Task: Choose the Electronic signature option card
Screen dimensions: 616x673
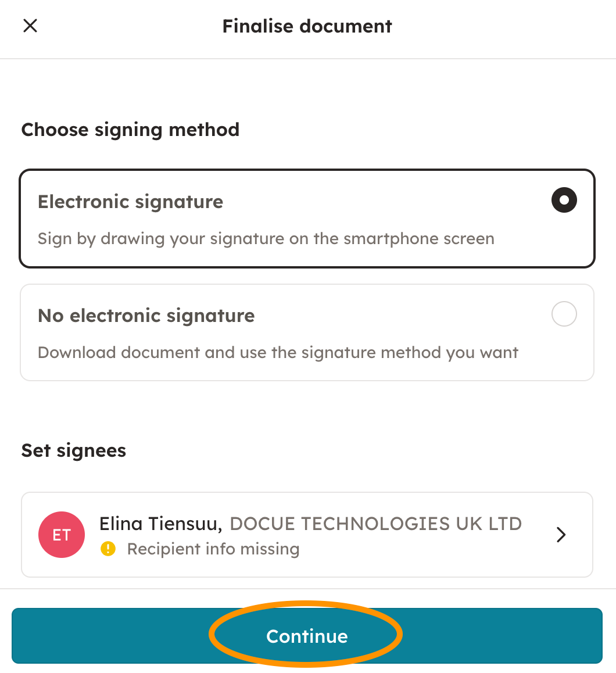Action: tap(307, 219)
